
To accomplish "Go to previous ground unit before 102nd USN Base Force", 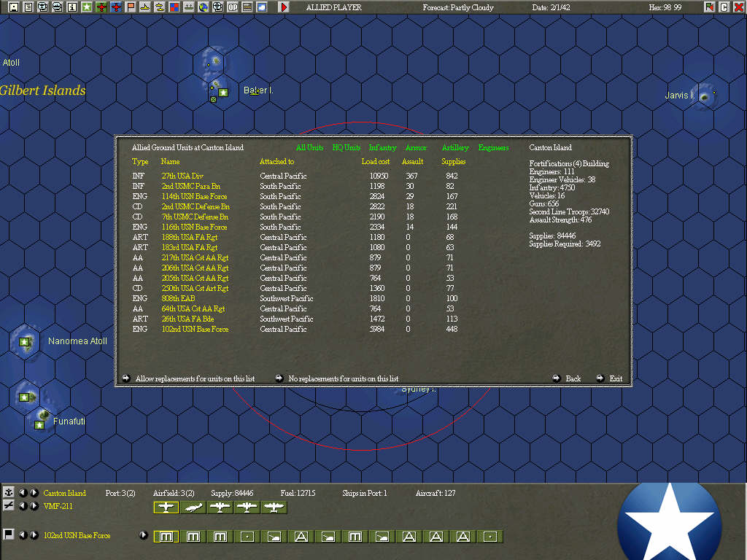I will click(23, 535).
